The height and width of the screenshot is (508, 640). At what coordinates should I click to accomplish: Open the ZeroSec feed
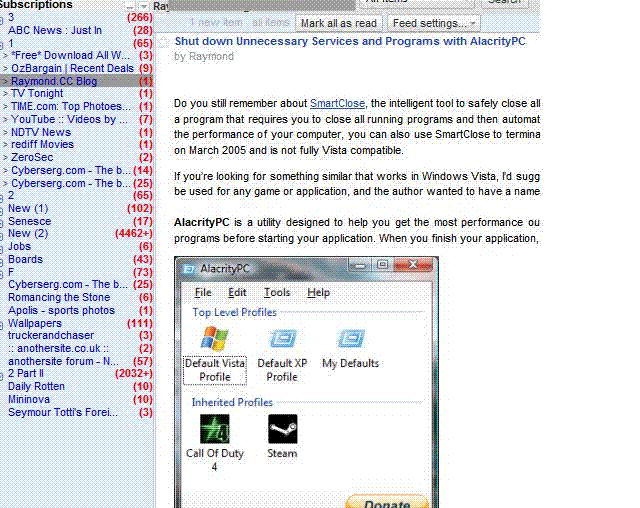coord(32,158)
